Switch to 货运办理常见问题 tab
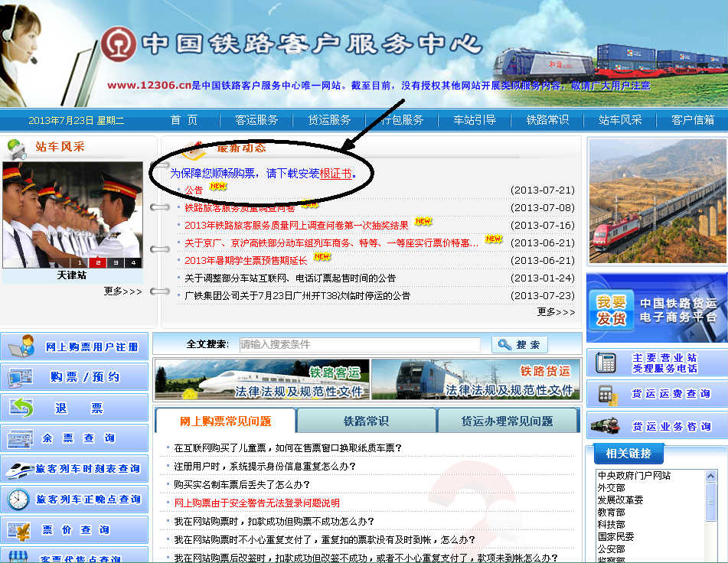Viewport: 728px width, 563px height. coord(507,421)
